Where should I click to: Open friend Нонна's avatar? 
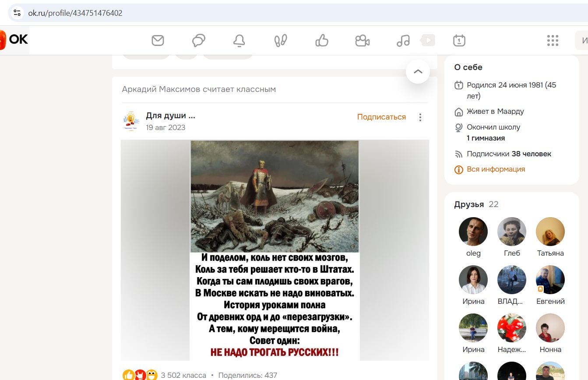(550, 328)
